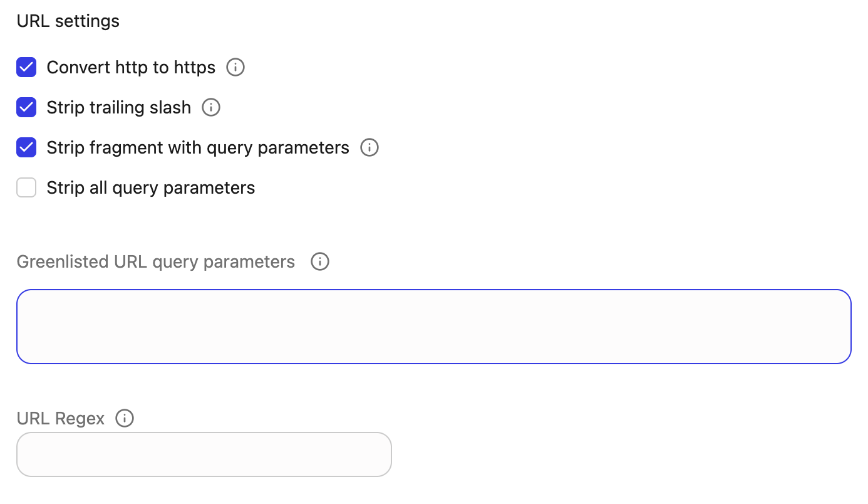Enable the Strip all query parameters checkbox
This screenshot has width=868, height=504.
click(26, 187)
